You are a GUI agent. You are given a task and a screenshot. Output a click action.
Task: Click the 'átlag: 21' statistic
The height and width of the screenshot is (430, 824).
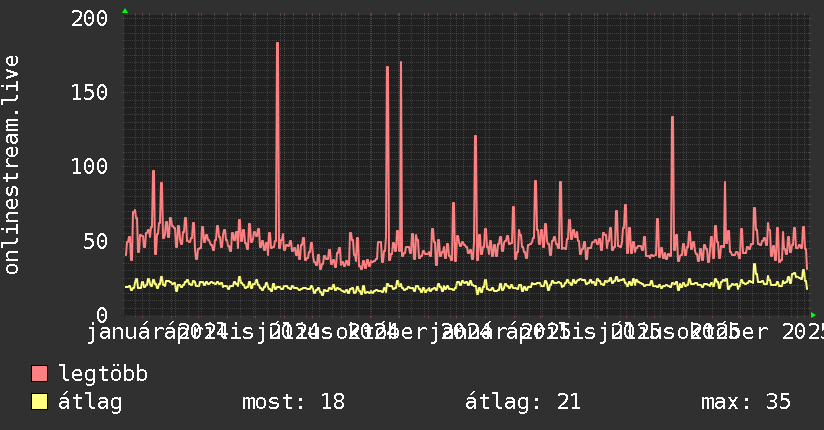[523, 402]
